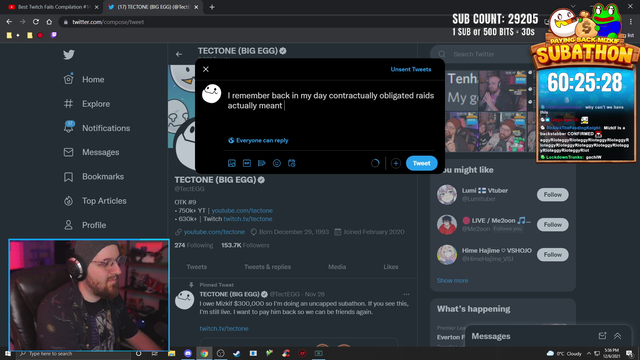Image resolution: width=640 pixels, height=360 pixels.
Task: Open twitch.tv/tectone bio link
Action: tap(248, 219)
